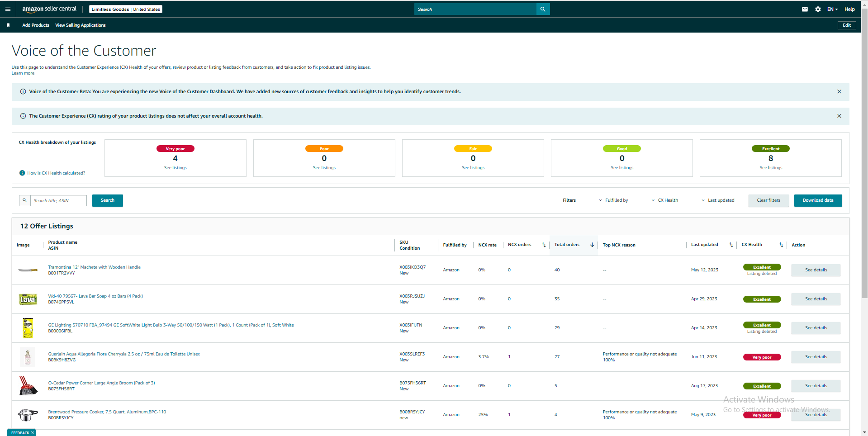Viewport: 868px width, 436px height.
Task: See details for Tramontina Machete row
Action: [816, 270]
